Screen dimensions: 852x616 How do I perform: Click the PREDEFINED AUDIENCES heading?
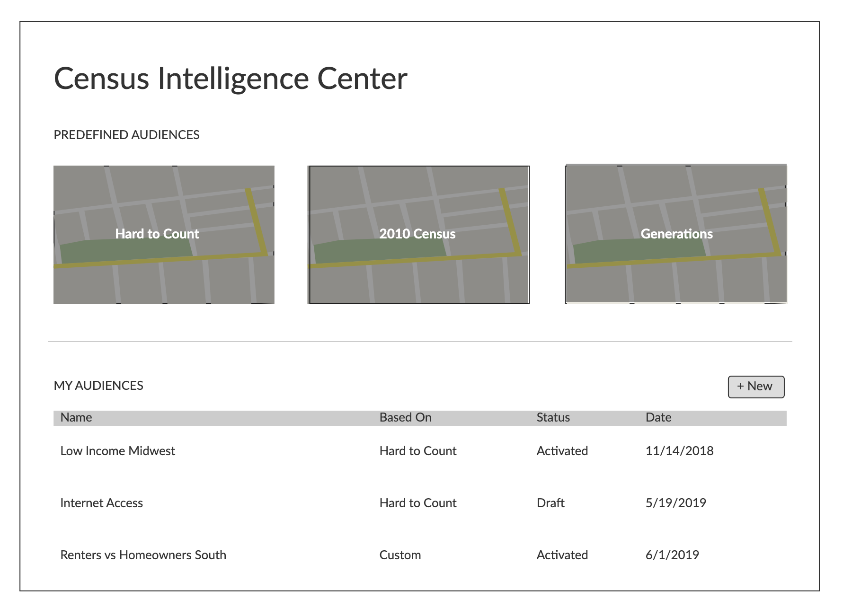(x=126, y=135)
